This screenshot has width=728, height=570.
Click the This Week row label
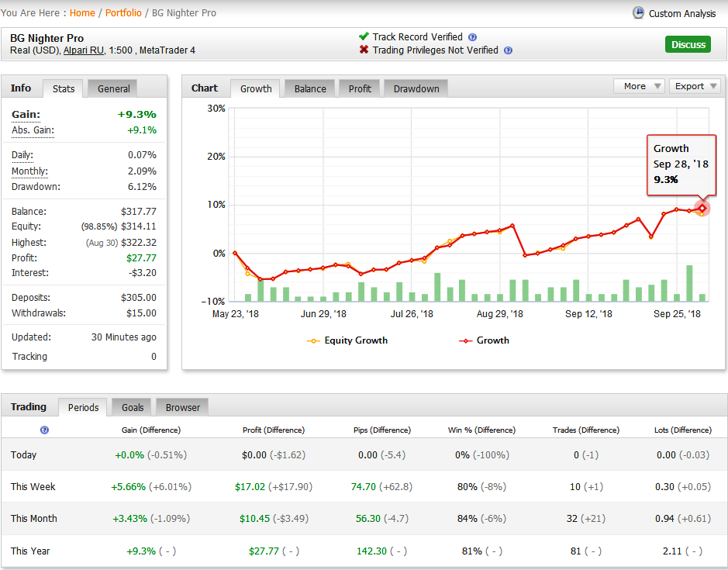coord(33,487)
